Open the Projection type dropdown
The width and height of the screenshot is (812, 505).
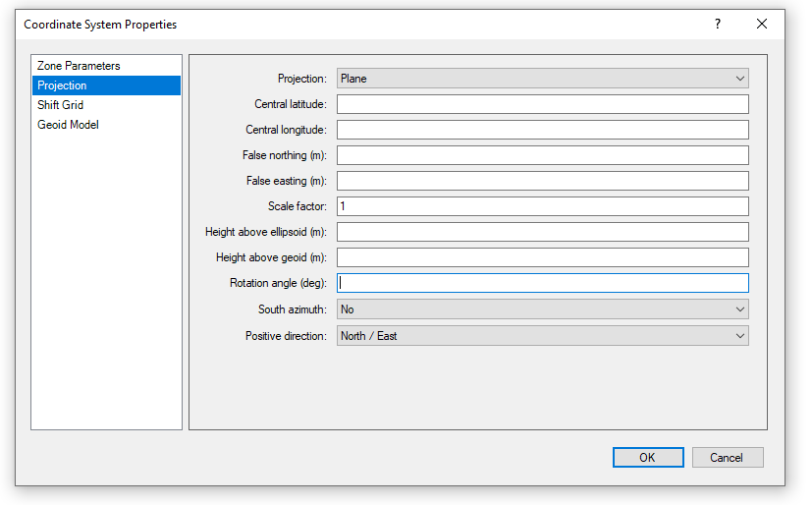pyautogui.click(x=542, y=79)
